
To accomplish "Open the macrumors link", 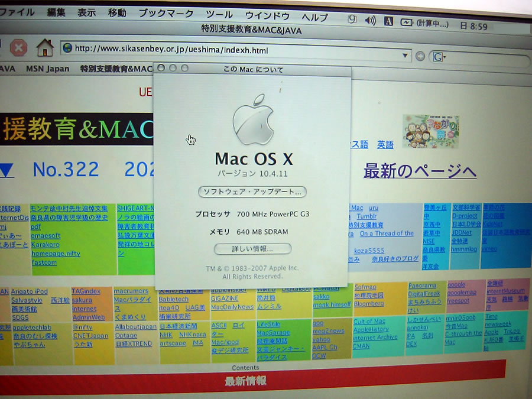I will pos(131,291).
